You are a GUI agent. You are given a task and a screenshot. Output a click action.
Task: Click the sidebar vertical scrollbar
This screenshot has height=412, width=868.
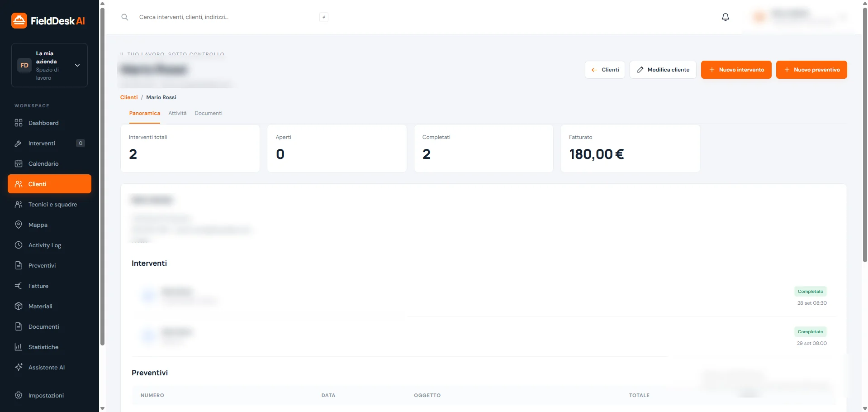(x=102, y=177)
